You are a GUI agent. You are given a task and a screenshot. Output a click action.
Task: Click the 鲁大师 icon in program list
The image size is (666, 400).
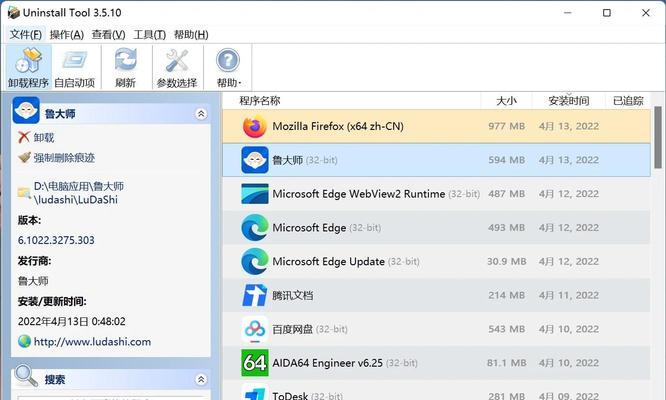254,160
